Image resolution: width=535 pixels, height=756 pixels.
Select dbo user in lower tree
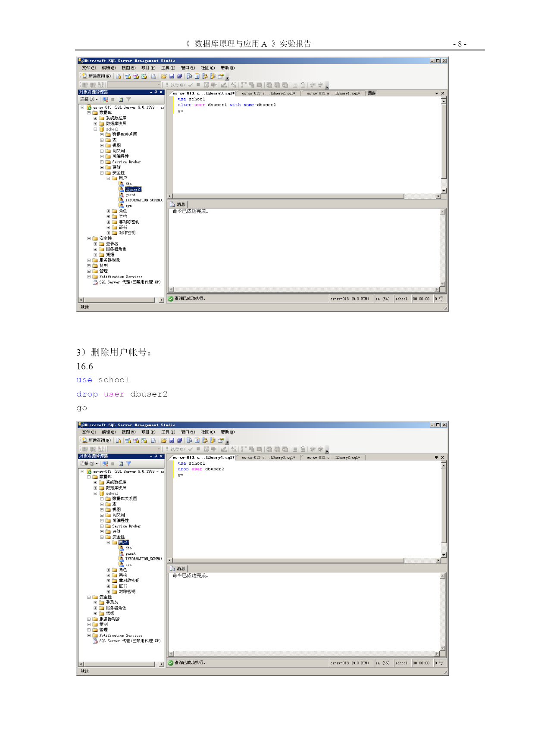[128, 548]
